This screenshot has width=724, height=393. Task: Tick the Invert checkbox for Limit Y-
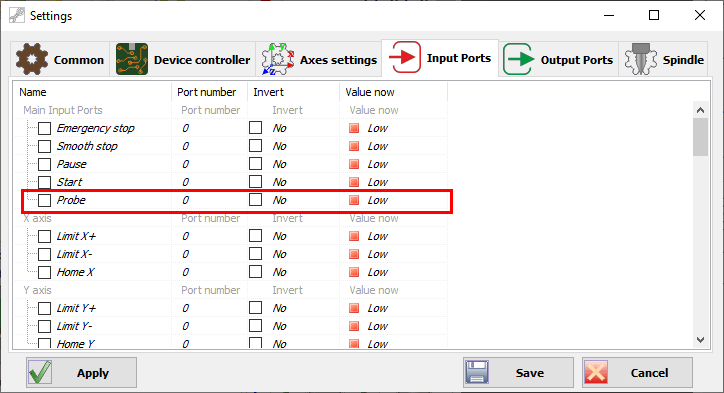(255, 326)
